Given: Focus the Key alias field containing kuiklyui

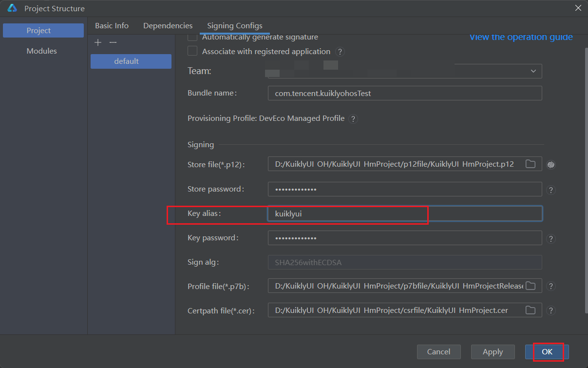Looking at the screenshot, I should tap(405, 213).
